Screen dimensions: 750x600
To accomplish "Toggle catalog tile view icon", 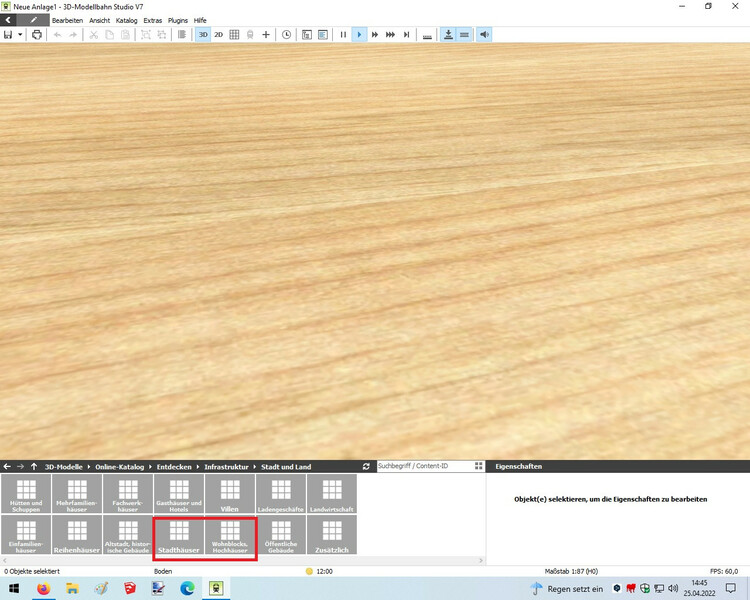I will point(479,466).
